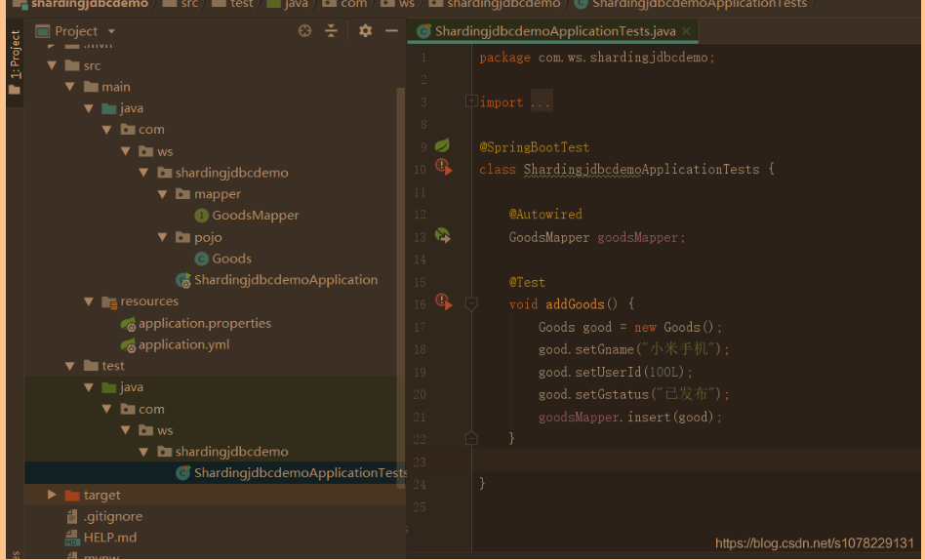The height and width of the screenshot is (560, 925).
Task: Open the Project view dropdown
Action: 111,31
